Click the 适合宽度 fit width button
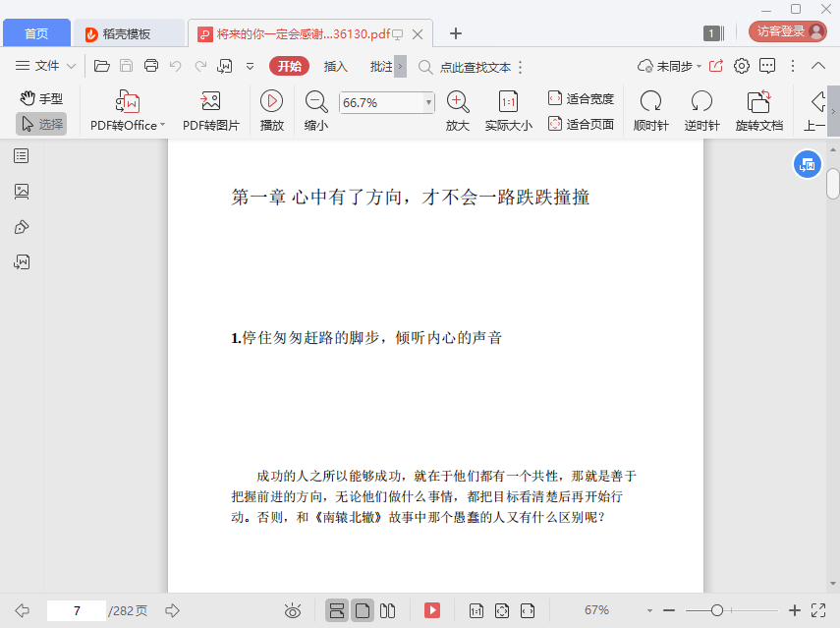Screen dimensions: 840x628 click(581, 98)
